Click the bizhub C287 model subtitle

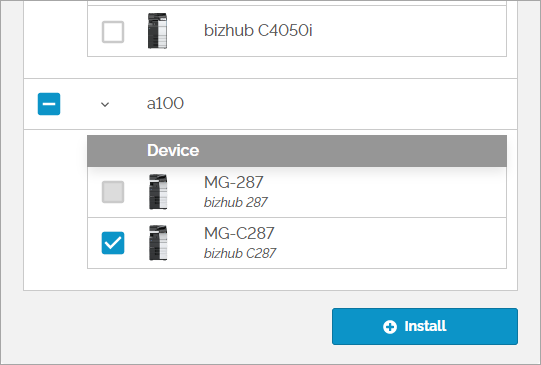point(240,253)
